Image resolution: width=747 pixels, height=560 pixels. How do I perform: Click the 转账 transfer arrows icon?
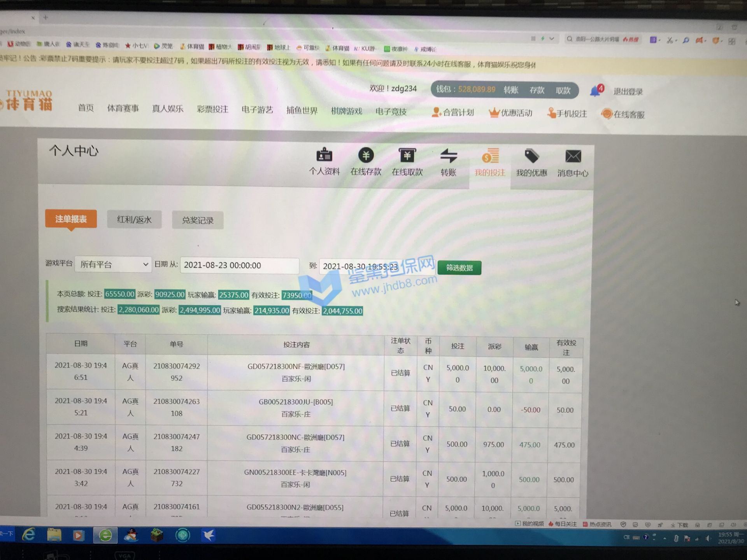pyautogui.click(x=448, y=156)
